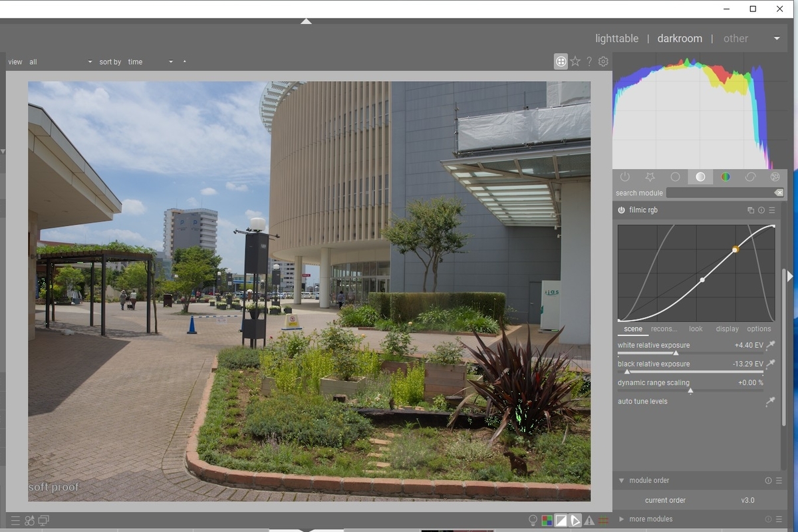Open the color modules group (rainbow circle)
The image size is (798, 532).
pyautogui.click(x=726, y=177)
